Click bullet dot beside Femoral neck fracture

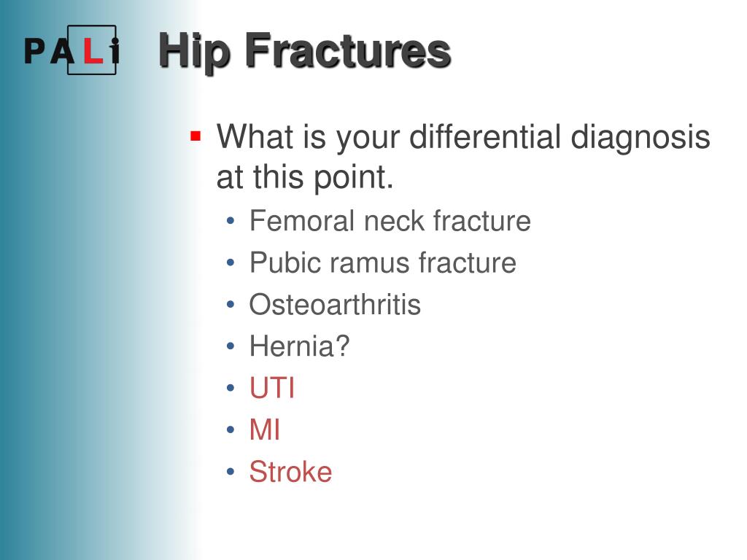[x=231, y=221]
